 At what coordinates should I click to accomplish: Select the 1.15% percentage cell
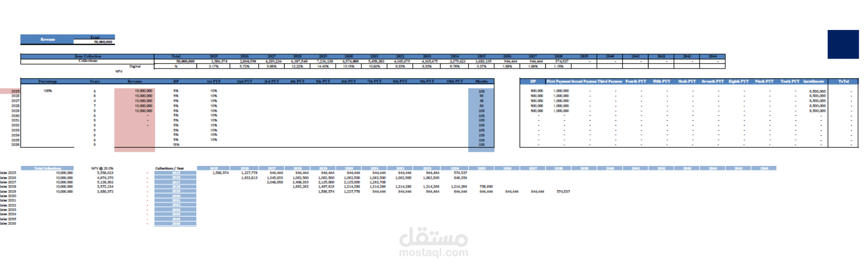coord(558,66)
